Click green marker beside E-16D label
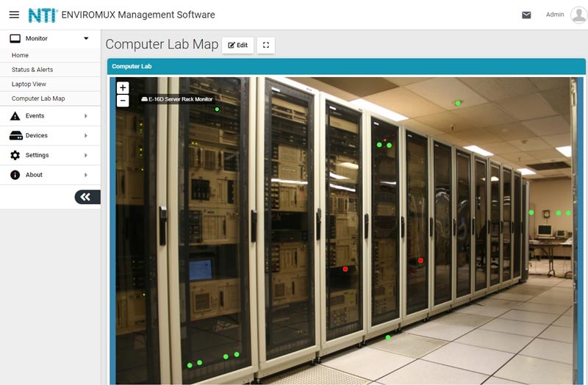The height and width of the screenshot is (385, 588). (217, 109)
